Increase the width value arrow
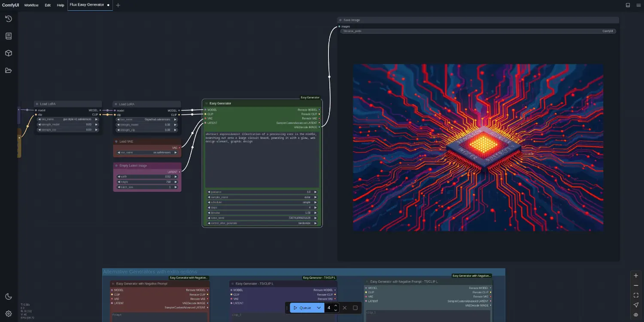Viewport: 644px width, 322px height. point(175,177)
